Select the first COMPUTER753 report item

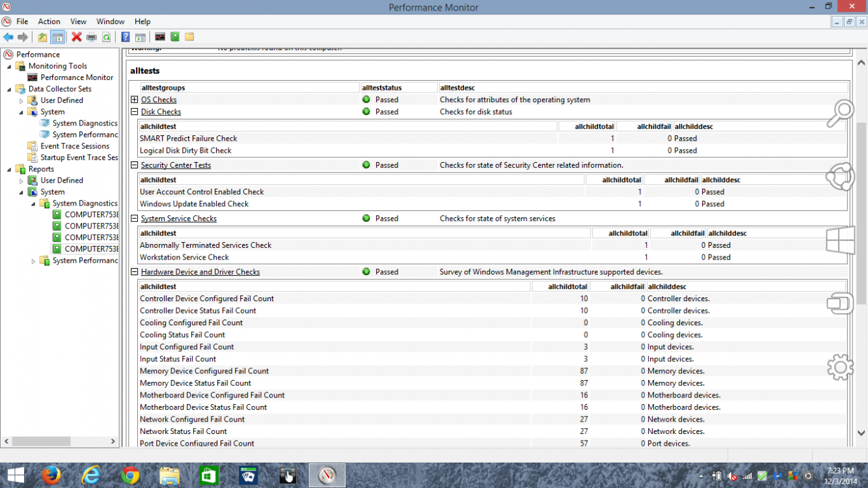pos(91,215)
